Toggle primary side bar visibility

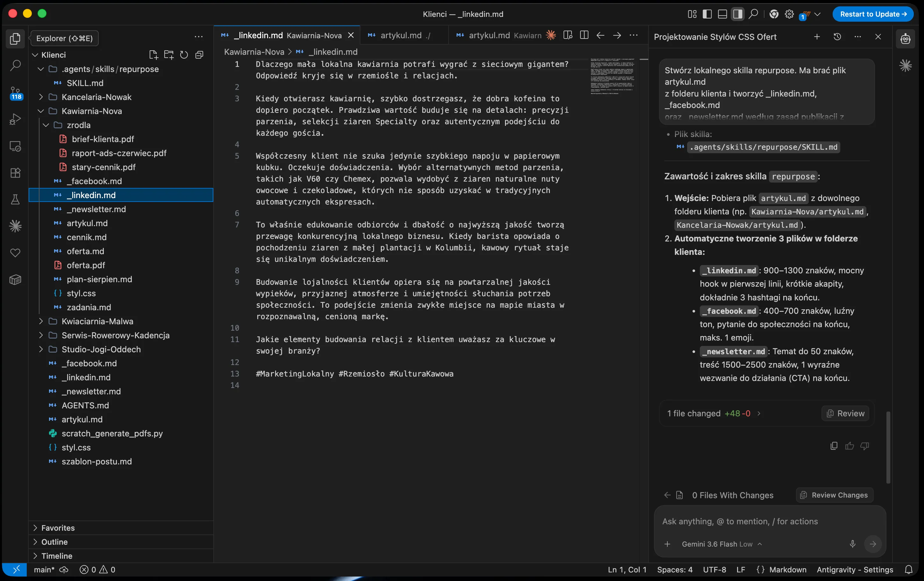[x=707, y=14]
